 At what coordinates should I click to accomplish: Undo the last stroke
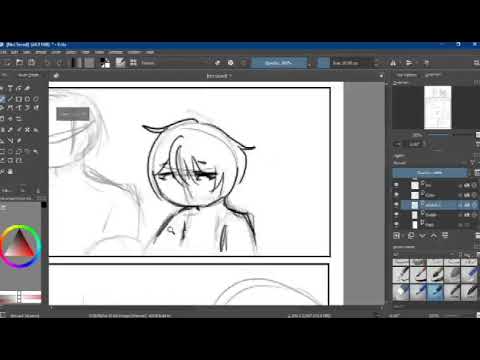coord(47,62)
